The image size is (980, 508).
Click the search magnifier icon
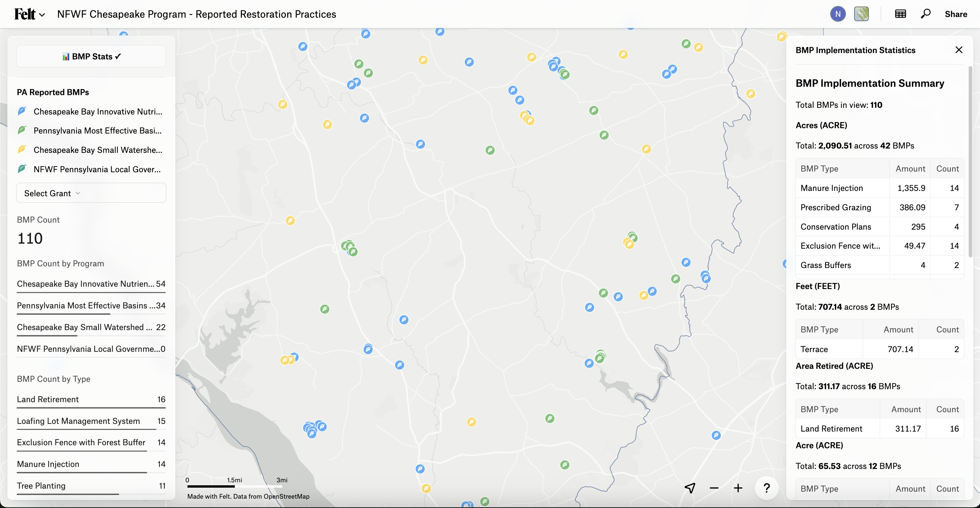[x=926, y=14]
